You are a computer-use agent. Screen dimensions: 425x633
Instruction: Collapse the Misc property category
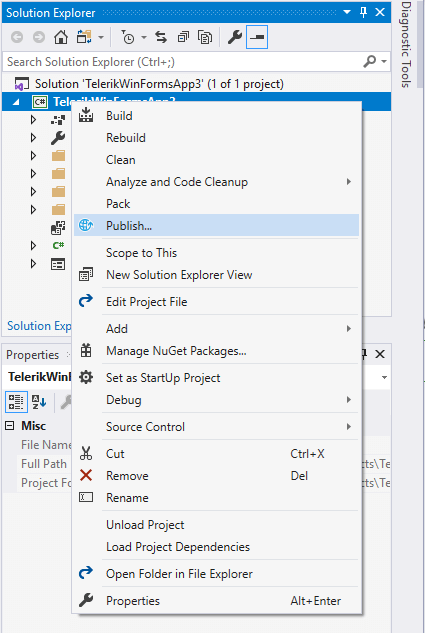pyautogui.click(x=10, y=425)
